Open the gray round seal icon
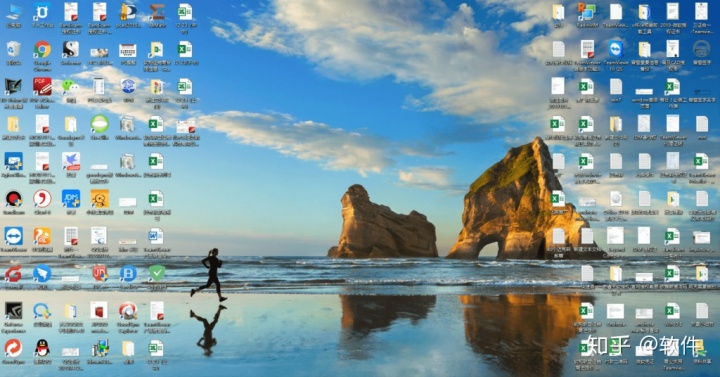The image size is (720, 377). 701,49
